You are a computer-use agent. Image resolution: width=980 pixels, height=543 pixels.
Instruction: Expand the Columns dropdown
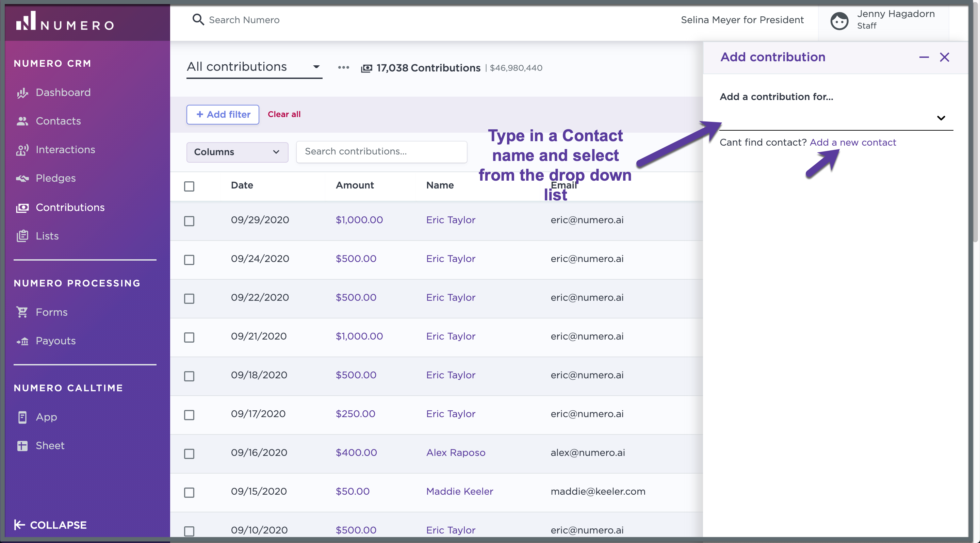(237, 152)
